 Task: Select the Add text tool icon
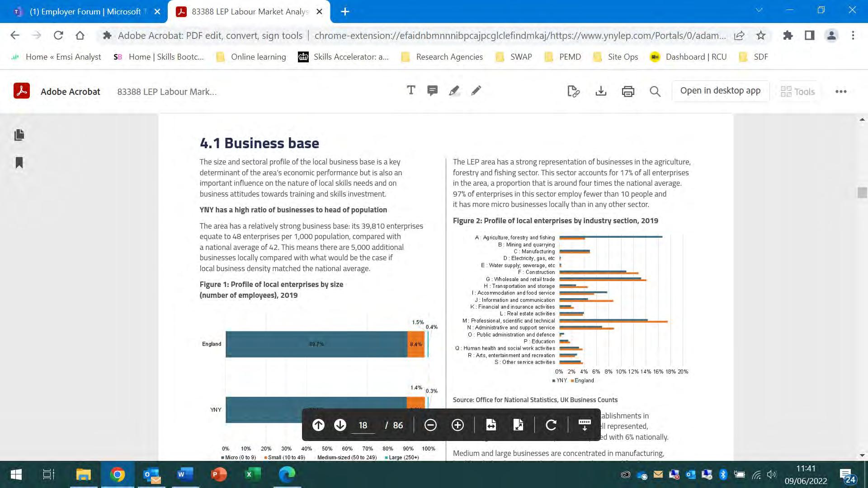411,91
